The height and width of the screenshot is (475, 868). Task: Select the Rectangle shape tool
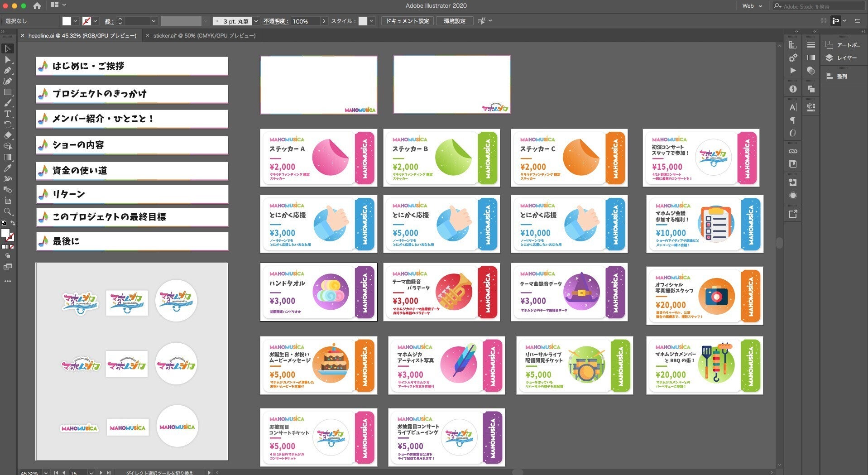8,92
